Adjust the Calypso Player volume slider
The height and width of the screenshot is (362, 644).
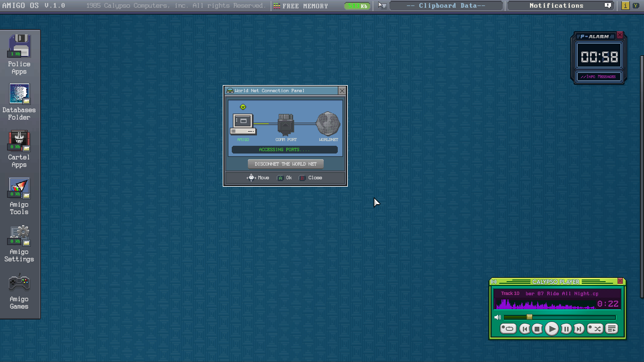(x=529, y=317)
